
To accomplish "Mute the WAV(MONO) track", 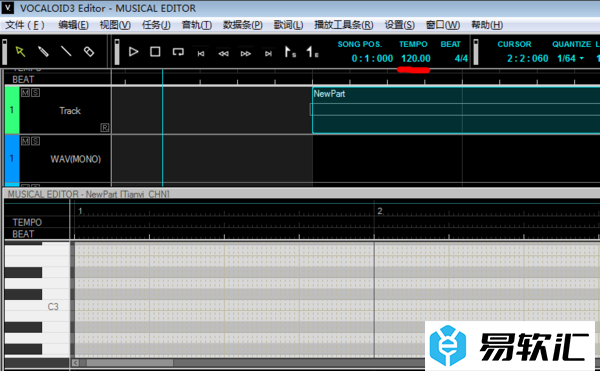I will 25,141.
